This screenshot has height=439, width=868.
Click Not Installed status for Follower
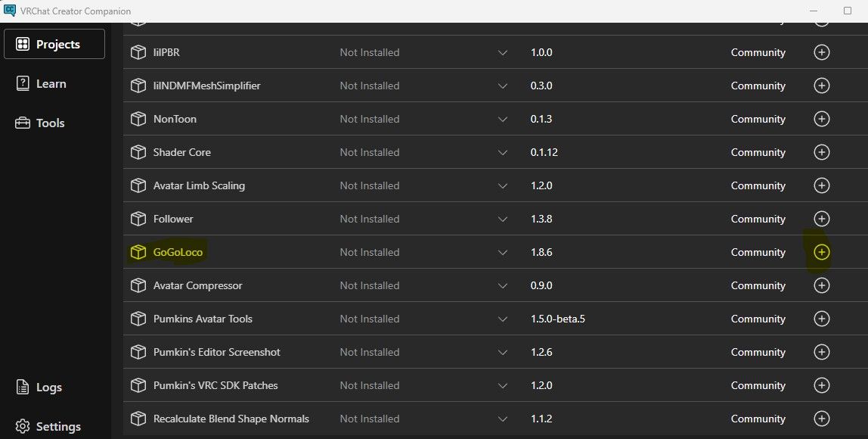coord(369,219)
